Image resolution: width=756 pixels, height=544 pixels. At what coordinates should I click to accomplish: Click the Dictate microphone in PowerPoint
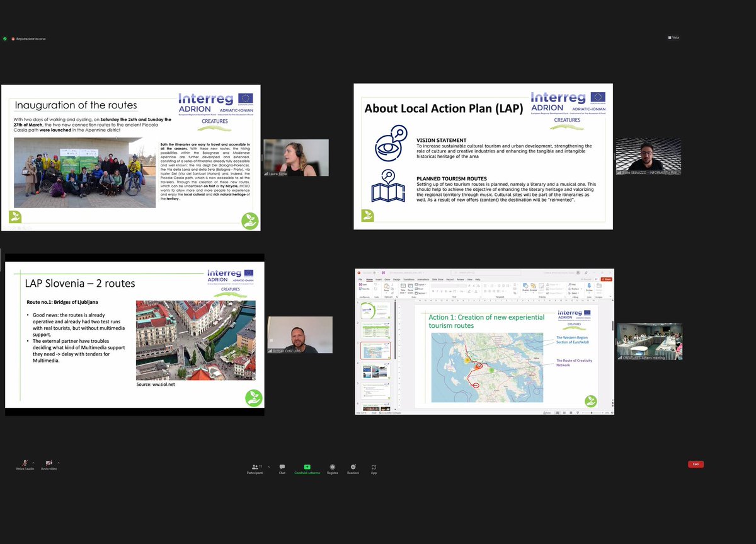tap(589, 288)
